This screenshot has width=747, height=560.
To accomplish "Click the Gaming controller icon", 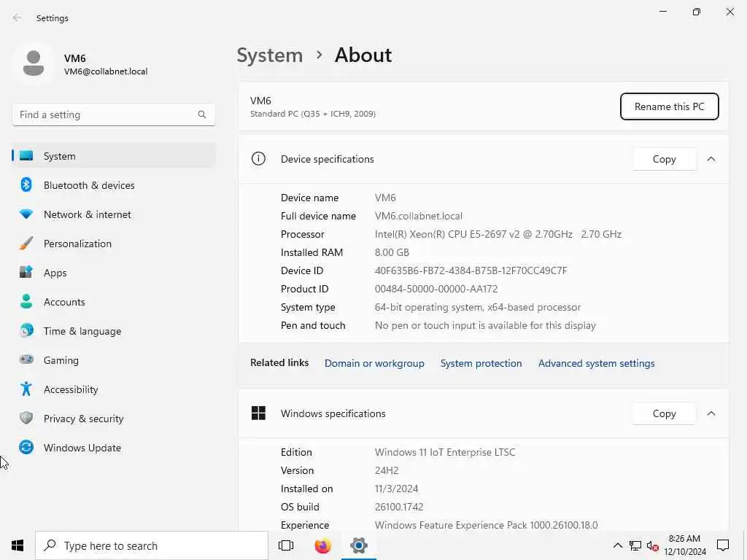I will pos(26,359).
